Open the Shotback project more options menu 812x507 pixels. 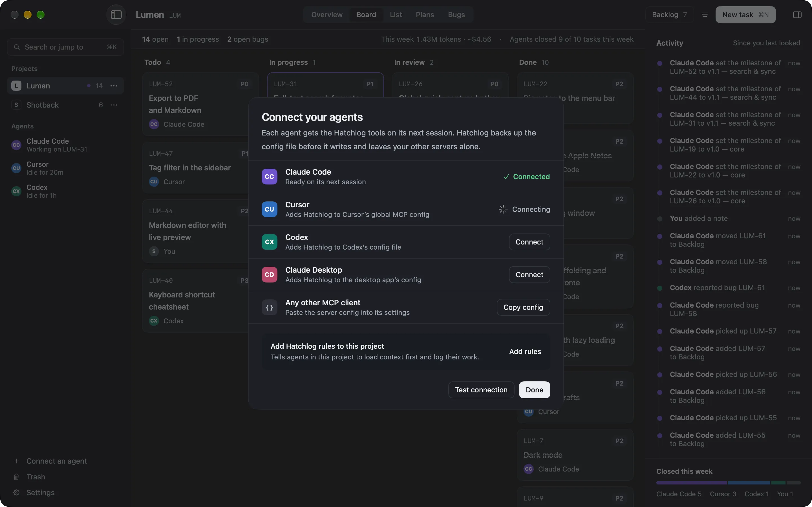114,105
